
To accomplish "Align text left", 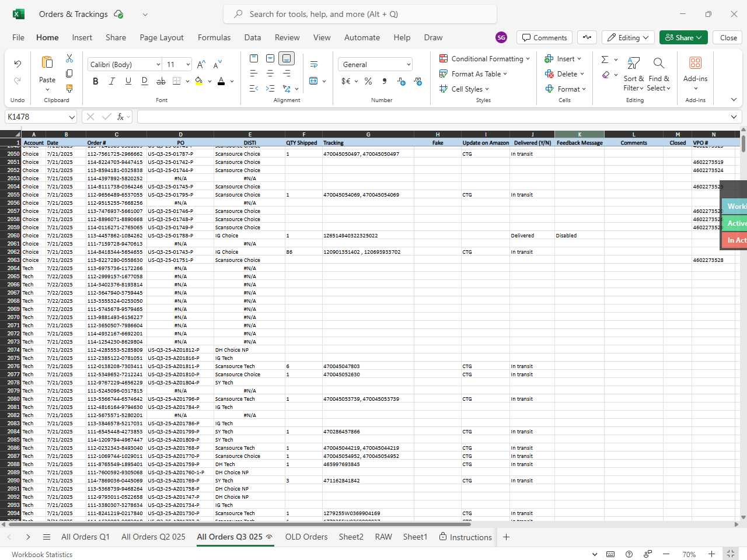I will (254, 73).
